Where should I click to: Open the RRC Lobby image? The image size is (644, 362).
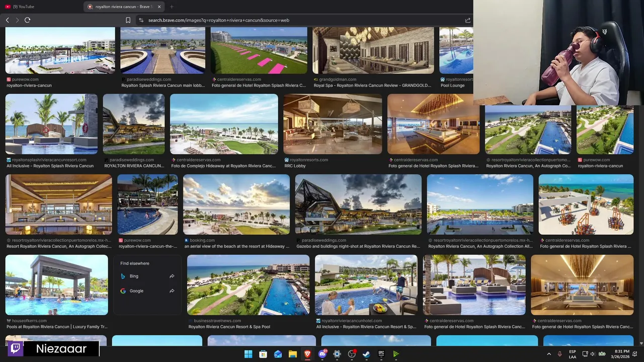[333, 124]
